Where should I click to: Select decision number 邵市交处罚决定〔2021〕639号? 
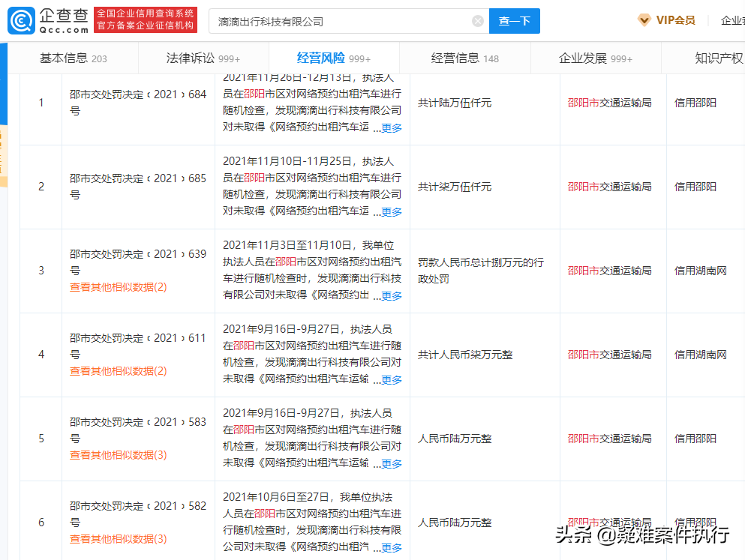coord(138,262)
